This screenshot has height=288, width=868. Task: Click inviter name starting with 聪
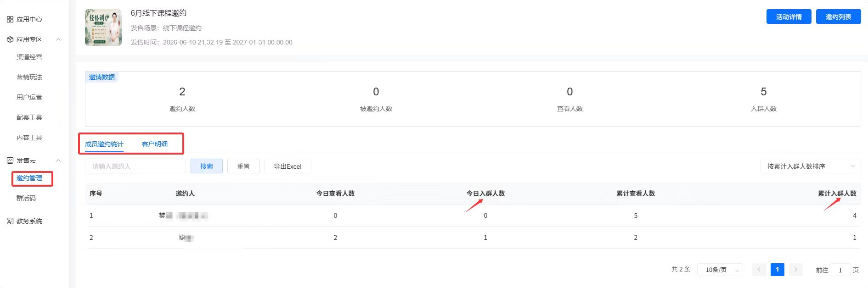(x=186, y=238)
